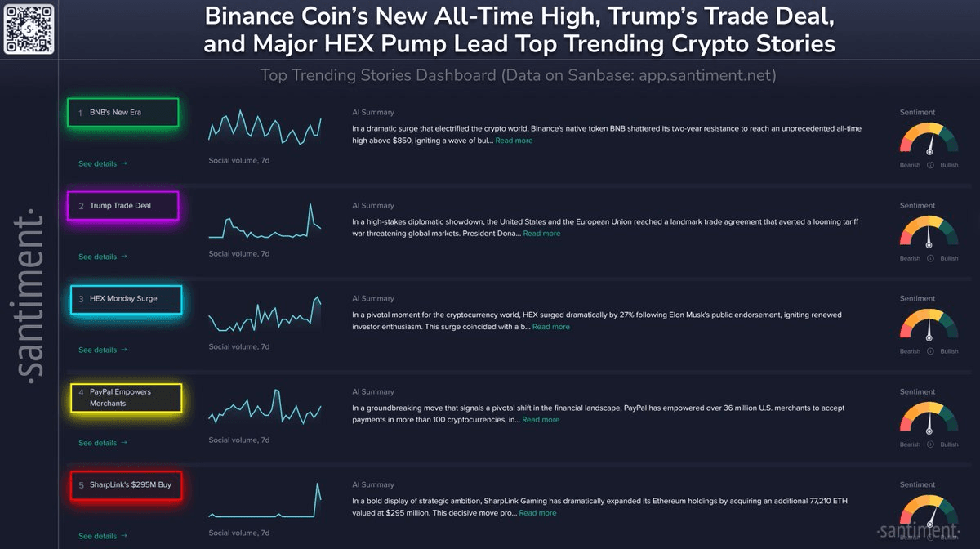This screenshot has height=549, width=980.
Task: Open PayPal Empowers Merchants story box
Action: point(127,398)
